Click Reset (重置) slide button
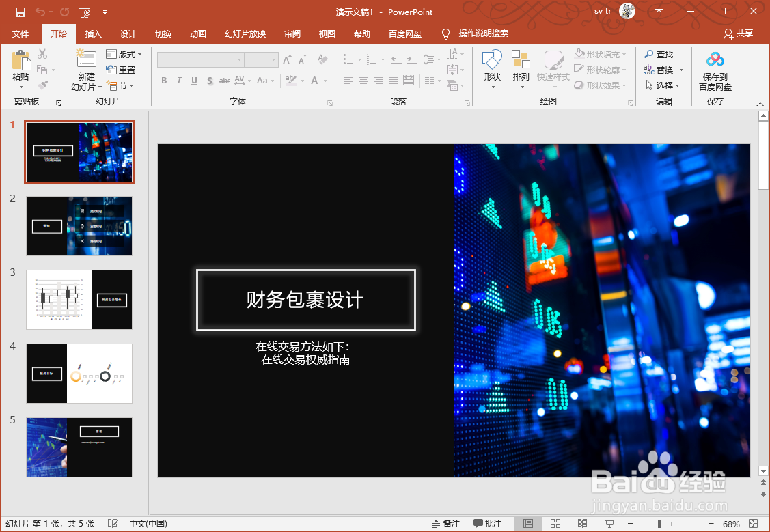770x532 pixels. coord(121,70)
